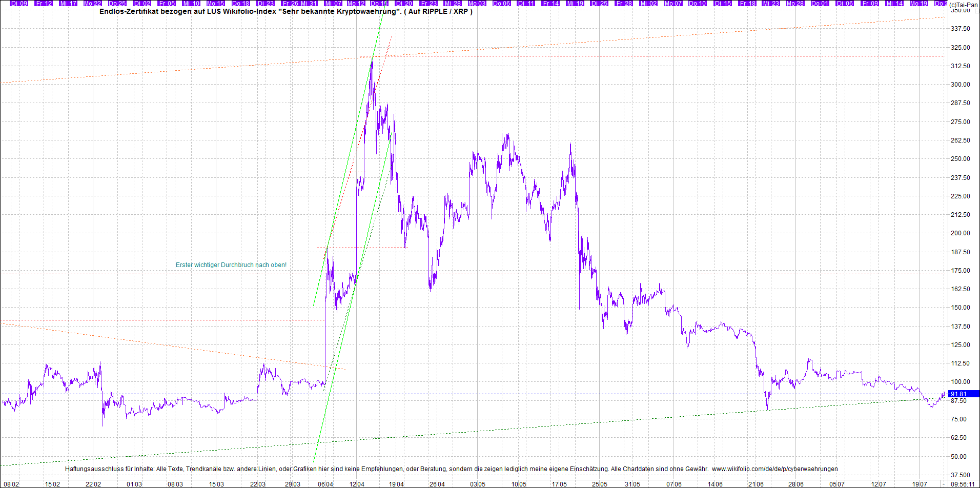Select the 06:04 date on bottom axis
Screen dimensions: 980x488
(325, 484)
